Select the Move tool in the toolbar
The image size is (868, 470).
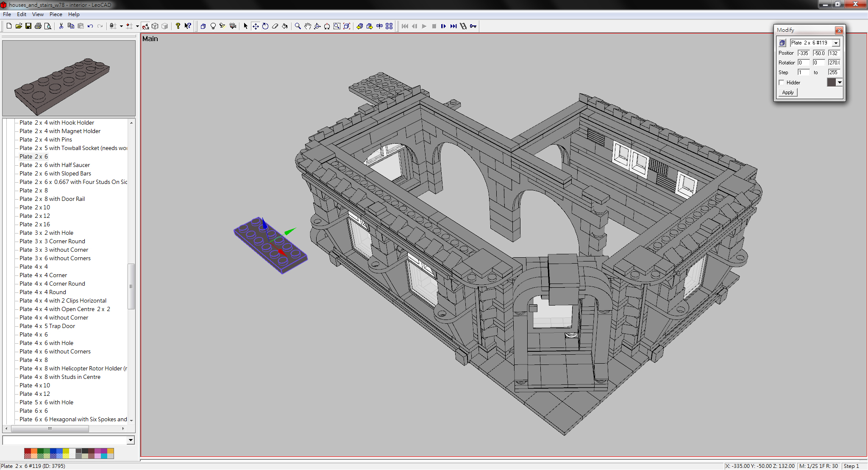click(x=256, y=26)
